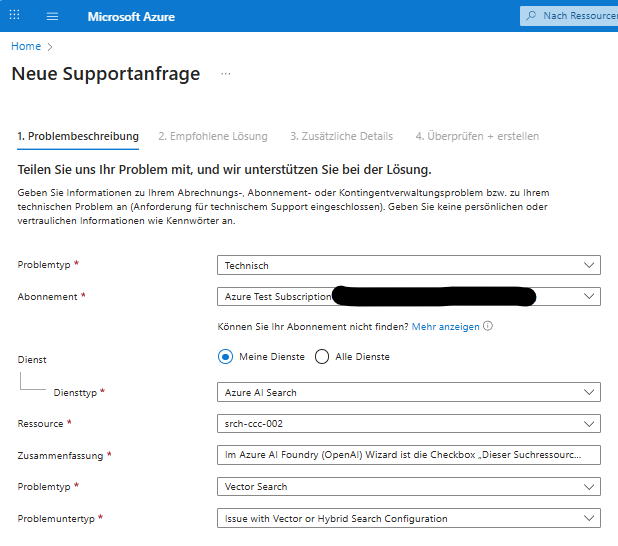
Task: Click into the Zusammenfassung text field
Action: pos(408,455)
